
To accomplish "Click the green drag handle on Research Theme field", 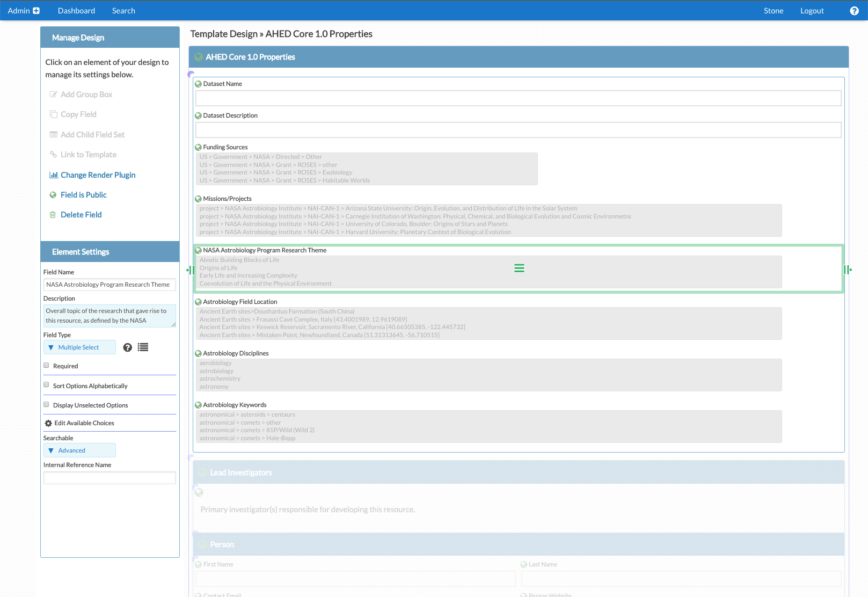I will 519,268.
